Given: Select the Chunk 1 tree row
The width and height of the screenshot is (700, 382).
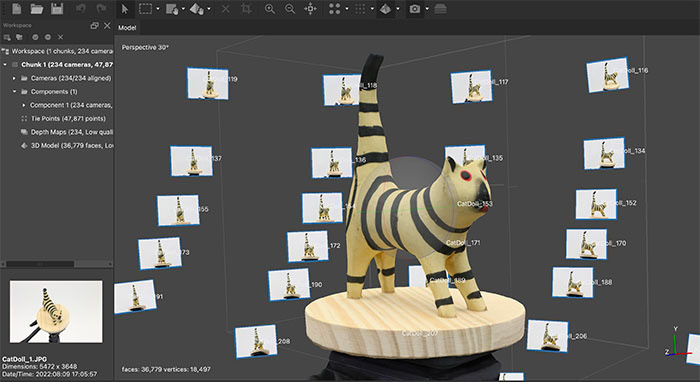Looking at the screenshot, I should pyautogui.click(x=57, y=65).
